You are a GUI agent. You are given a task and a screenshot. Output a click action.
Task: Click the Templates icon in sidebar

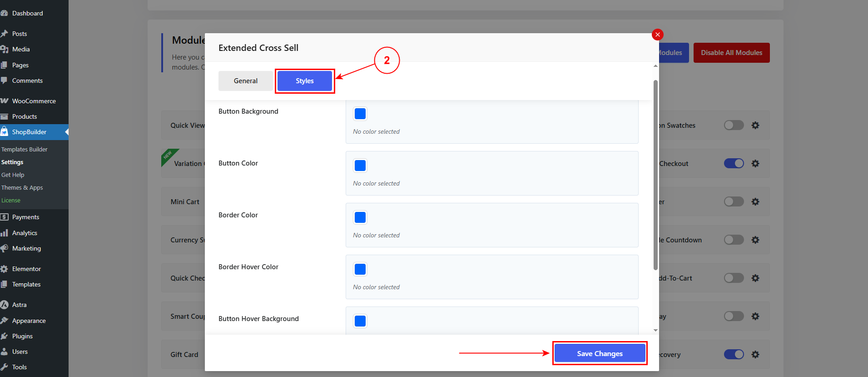coord(4,284)
